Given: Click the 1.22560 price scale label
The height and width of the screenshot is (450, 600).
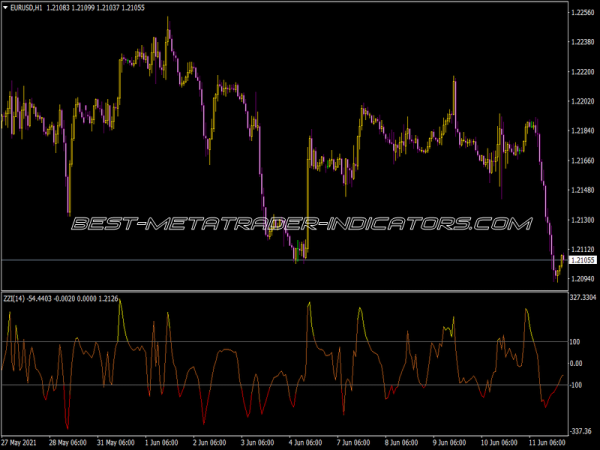Looking at the screenshot, I should (x=581, y=13).
